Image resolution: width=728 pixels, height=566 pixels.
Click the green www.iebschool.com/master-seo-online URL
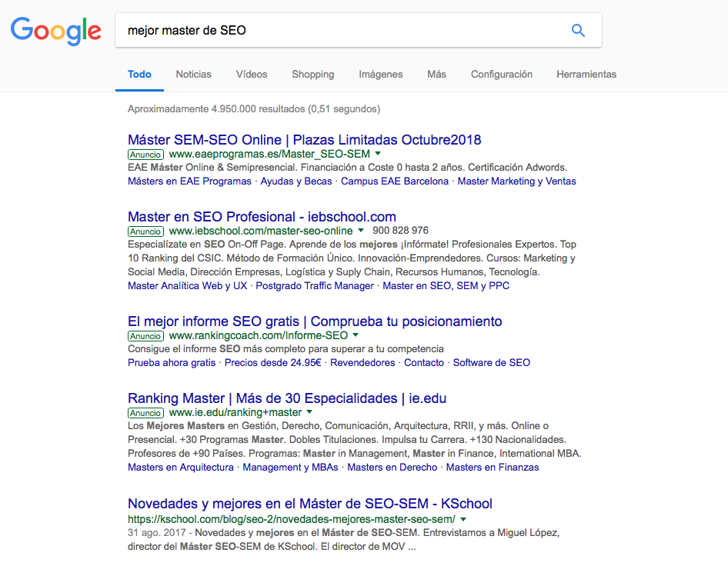click(x=261, y=231)
